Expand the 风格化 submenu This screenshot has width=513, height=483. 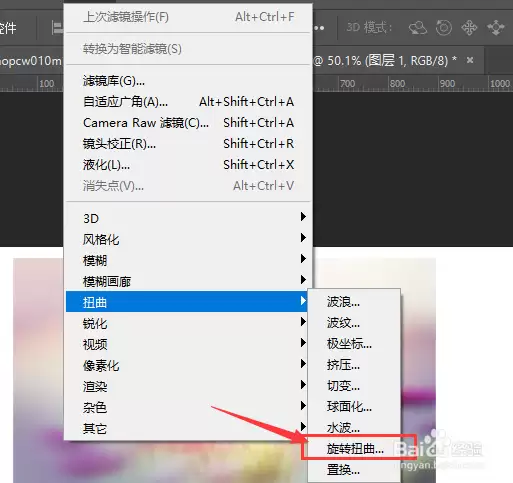188,239
